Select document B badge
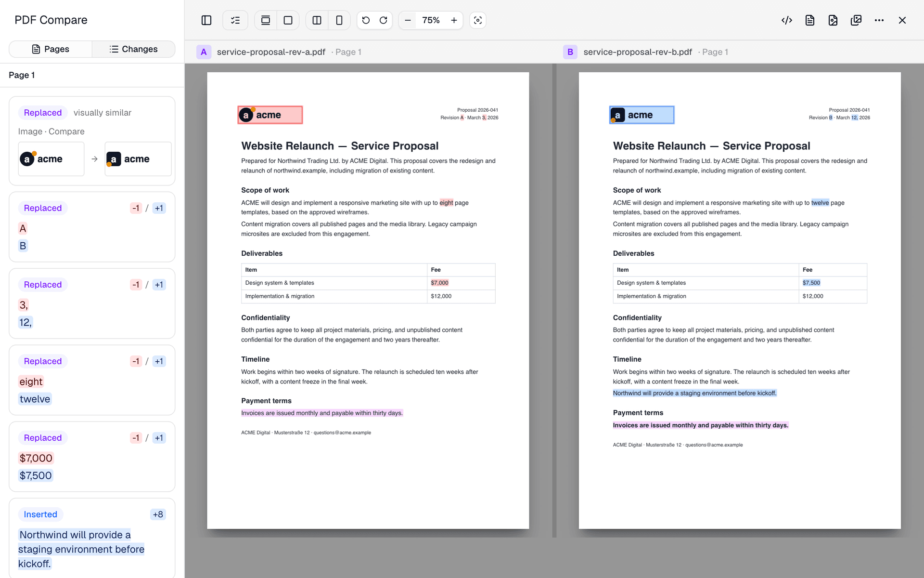 click(x=570, y=52)
